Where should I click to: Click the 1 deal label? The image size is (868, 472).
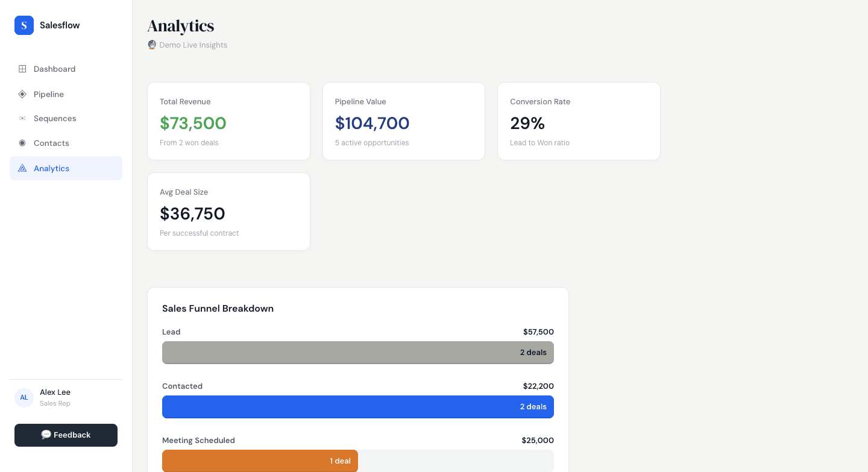click(340, 461)
